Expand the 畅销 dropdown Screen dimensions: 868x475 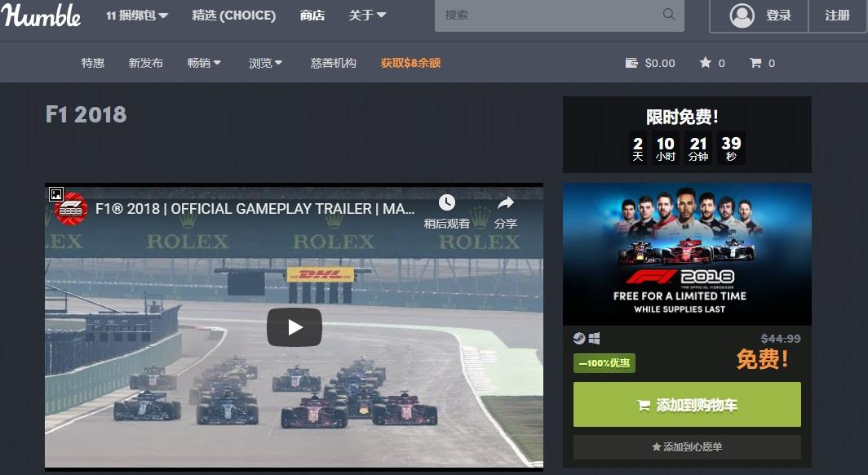[x=204, y=63]
